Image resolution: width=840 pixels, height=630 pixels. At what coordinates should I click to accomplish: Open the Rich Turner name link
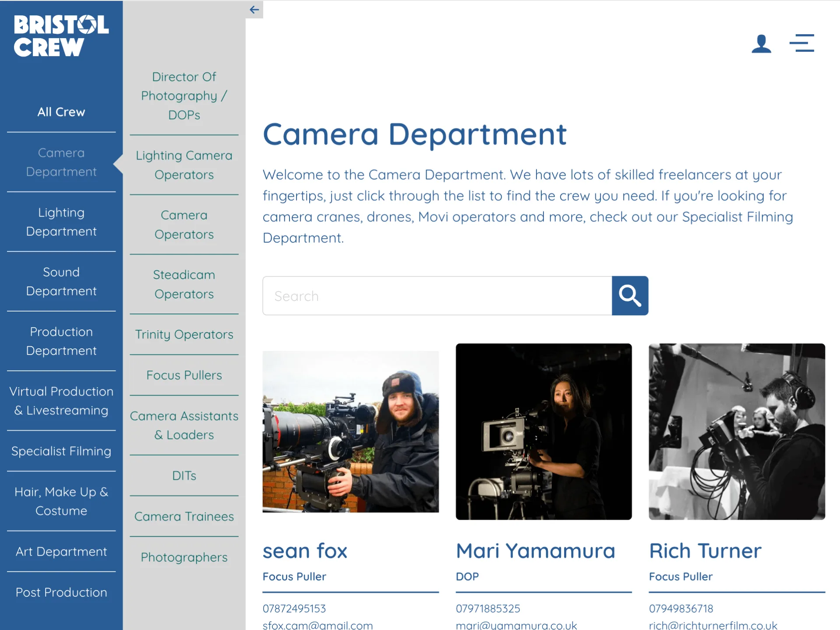tap(705, 551)
